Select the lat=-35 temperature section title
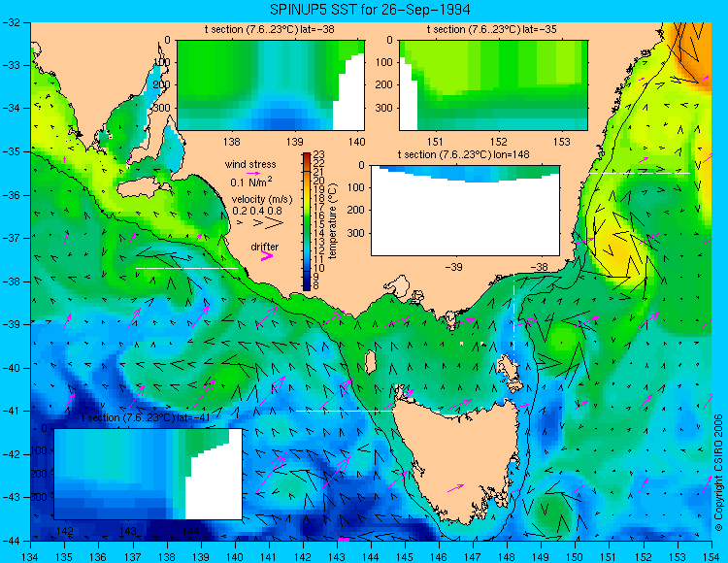The width and height of the screenshot is (728, 563). (492, 30)
